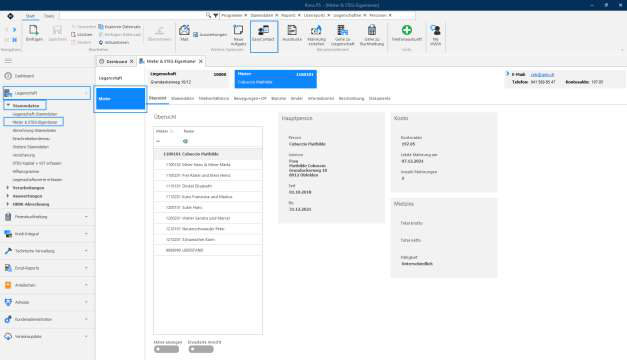Screen dimensions: 627x360
Task: Click the search magnifier icon in the top bar
Action: [208, 15]
